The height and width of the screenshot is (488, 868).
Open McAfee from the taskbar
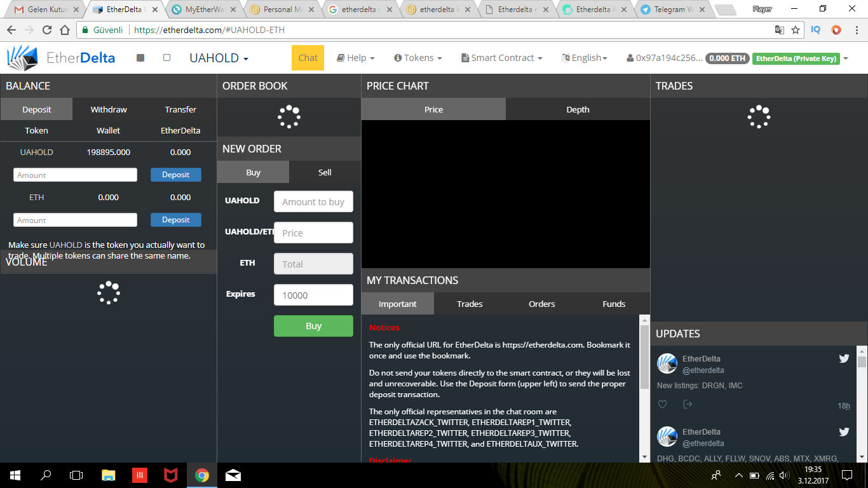click(x=171, y=475)
